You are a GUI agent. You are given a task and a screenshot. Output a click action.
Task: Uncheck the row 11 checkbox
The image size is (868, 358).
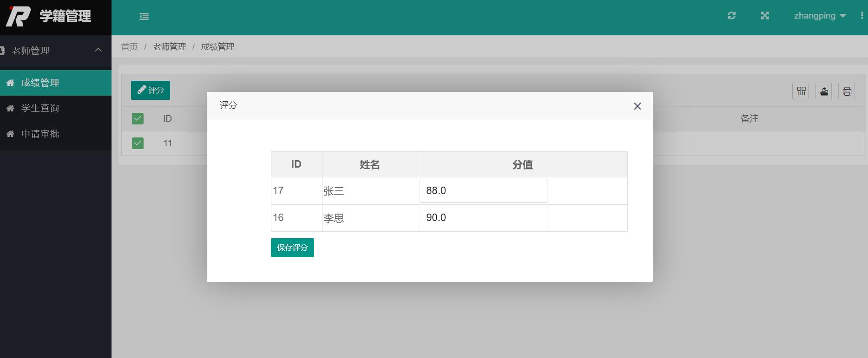pyautogui.click(x=138, y=143)
